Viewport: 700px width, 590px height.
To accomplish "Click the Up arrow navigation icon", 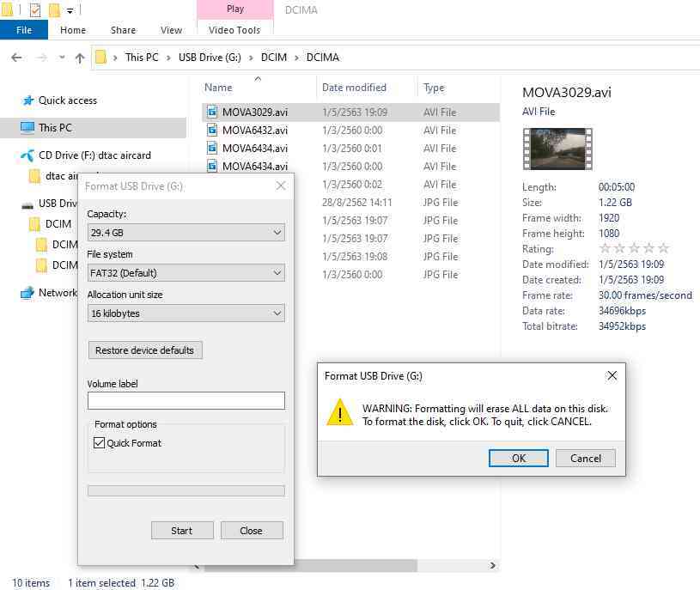I will point(80,58).
